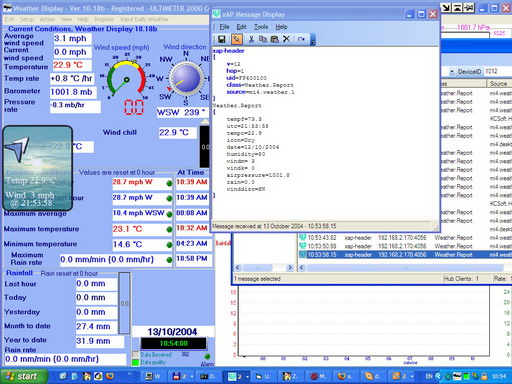The image size is (512, 384).
Task: Click the wind direction compass
Action: (x=186, y=79)
